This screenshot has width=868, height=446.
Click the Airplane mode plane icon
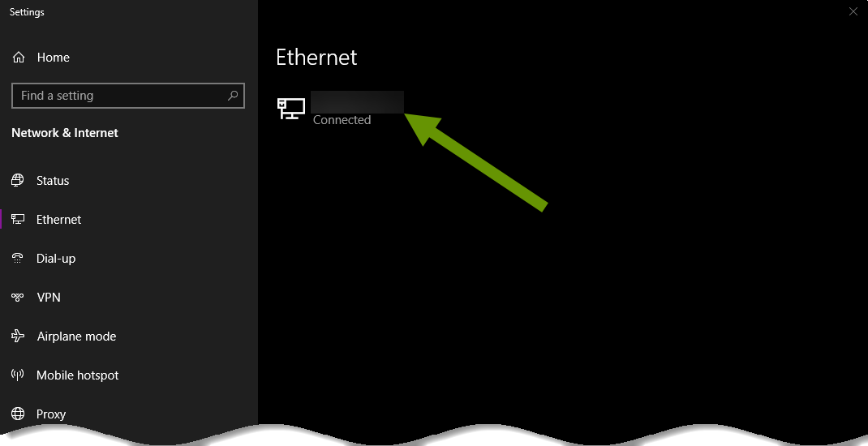18,337
